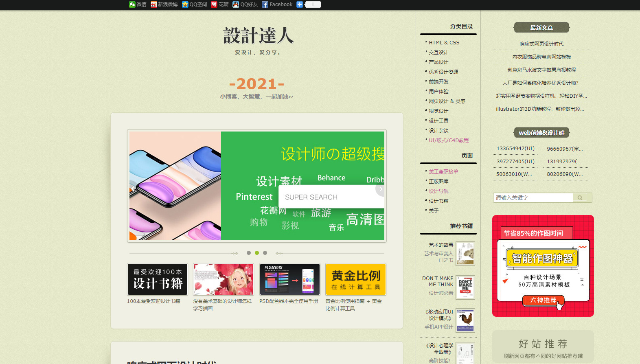The height and width of the screenshot is (364, 640).
Task: Select the third carousel dot
Action: coord(265,253)
